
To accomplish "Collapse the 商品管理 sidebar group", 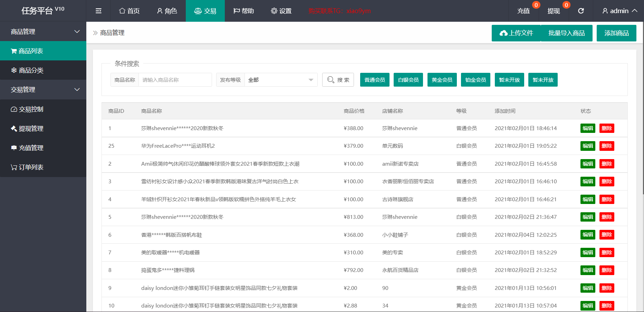I will pyautogui.click(x=43, y=31).
